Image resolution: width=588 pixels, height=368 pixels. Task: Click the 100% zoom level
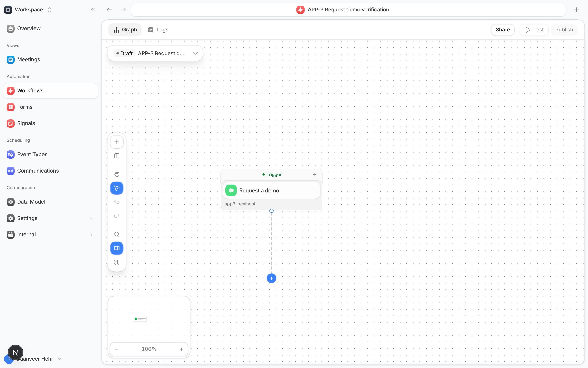click(x=149, y=349)
